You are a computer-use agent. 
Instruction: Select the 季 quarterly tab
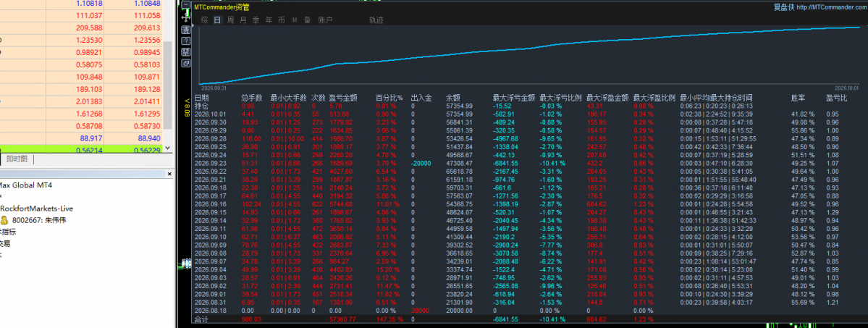pyautogui.click(x=256, y=20)
